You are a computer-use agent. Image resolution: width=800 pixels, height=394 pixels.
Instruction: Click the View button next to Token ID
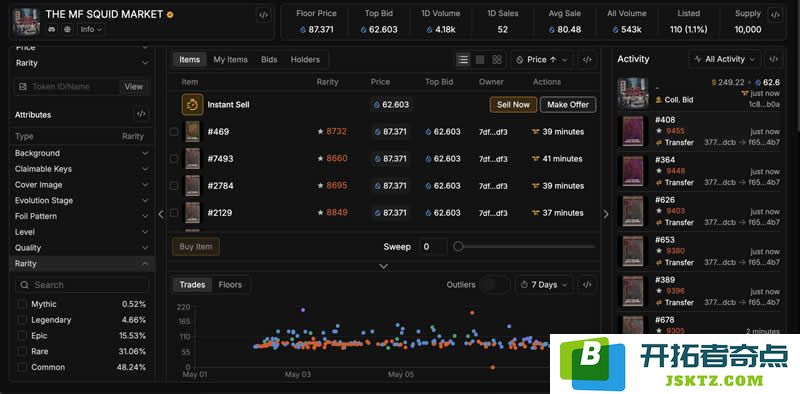tap(134, 87)
